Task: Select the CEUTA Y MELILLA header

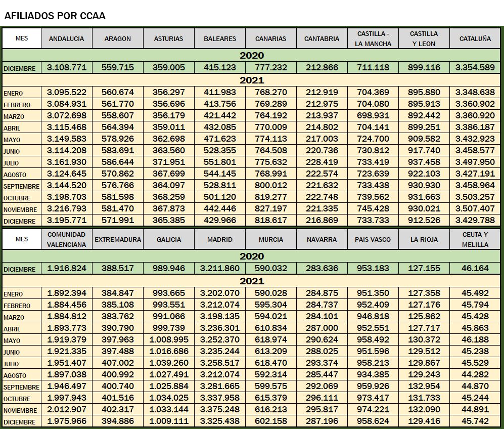Action: (x=475, y=239)
